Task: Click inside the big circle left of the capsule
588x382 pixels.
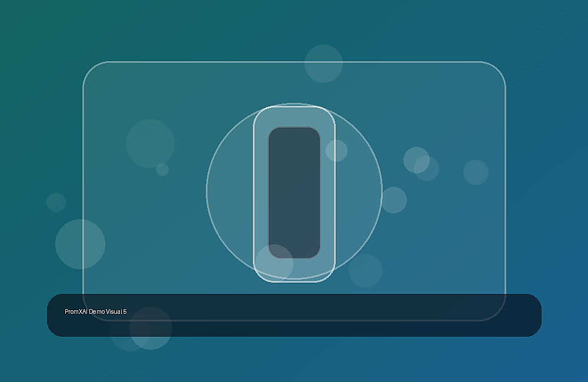Action: [x=230, y=191]
